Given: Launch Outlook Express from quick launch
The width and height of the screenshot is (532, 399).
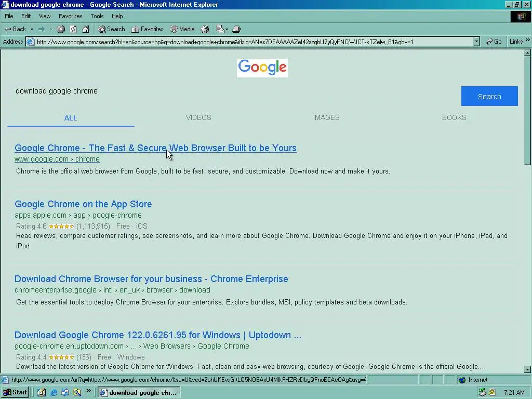Looking at the screenshot, I should pos(65,393).
